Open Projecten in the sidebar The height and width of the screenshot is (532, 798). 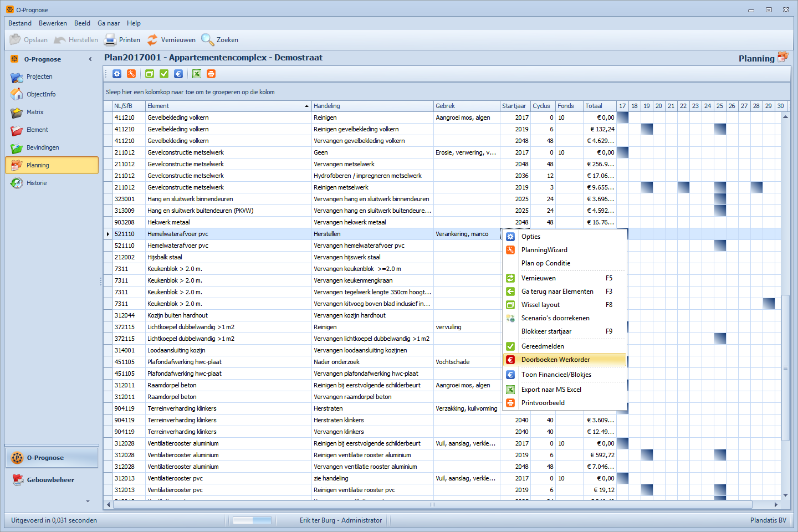(52, 76)
